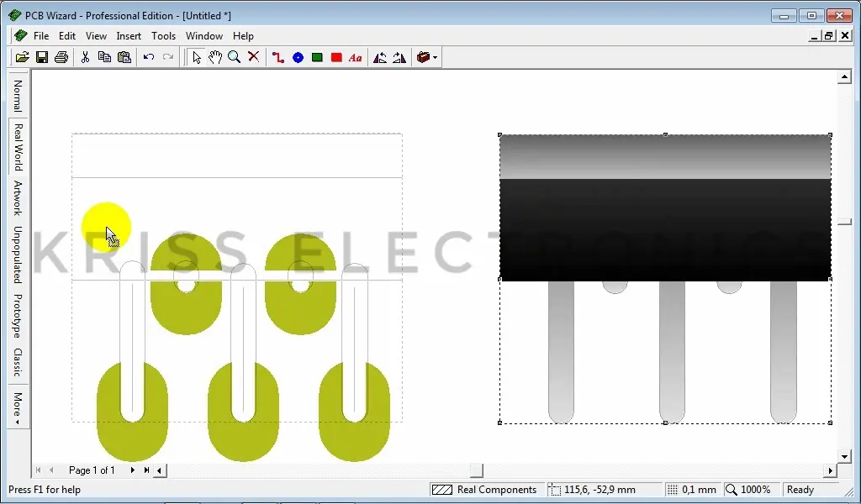
Task: Click the vertical scrollbar up arrow
Action: coord(844,76)
